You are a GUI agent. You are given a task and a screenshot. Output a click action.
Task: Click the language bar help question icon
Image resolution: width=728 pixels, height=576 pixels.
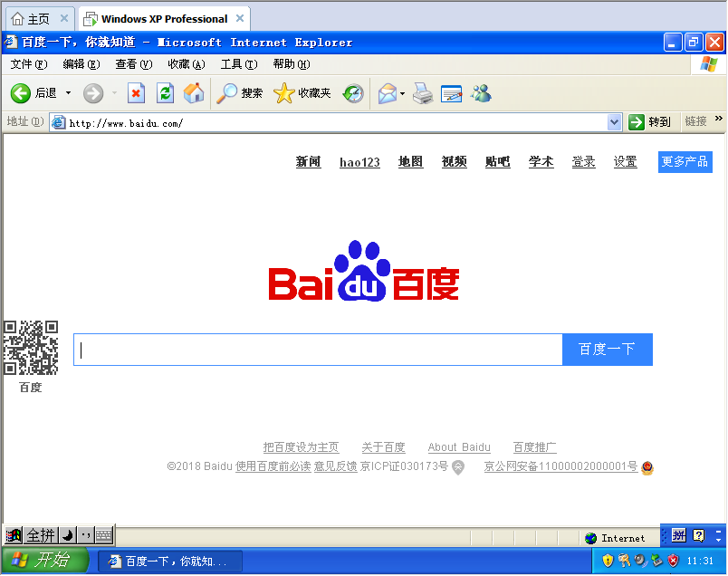tap(698, 536)
